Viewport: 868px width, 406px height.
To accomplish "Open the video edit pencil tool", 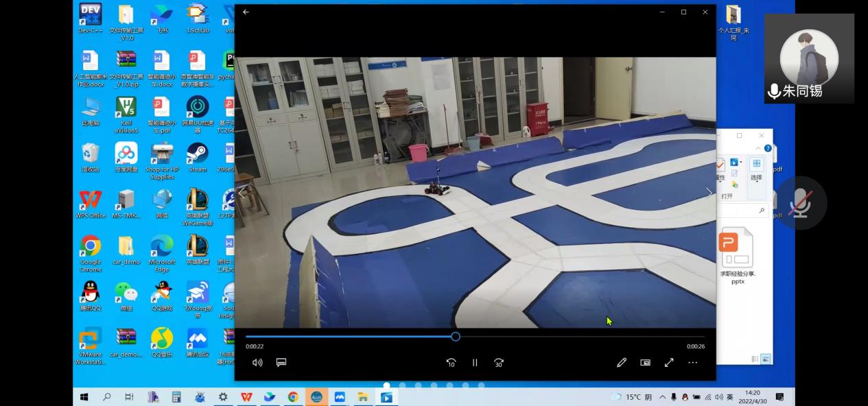I will (x=622, y=363).
